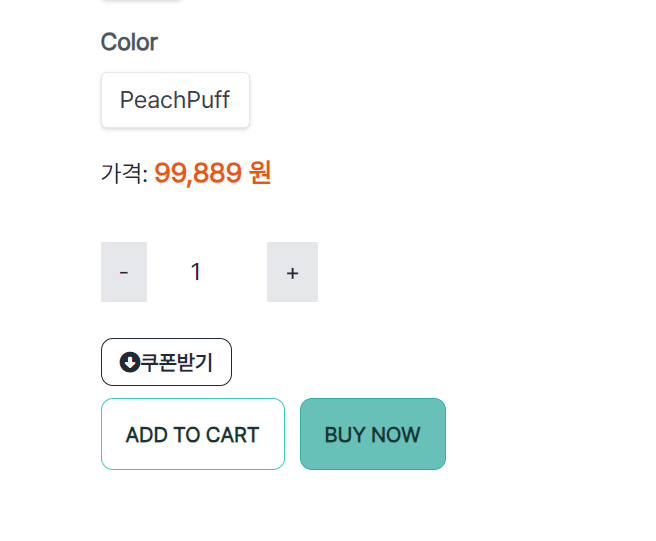Increase quantity with the plus button
The image size is (656, 541).
click(292, 272)
